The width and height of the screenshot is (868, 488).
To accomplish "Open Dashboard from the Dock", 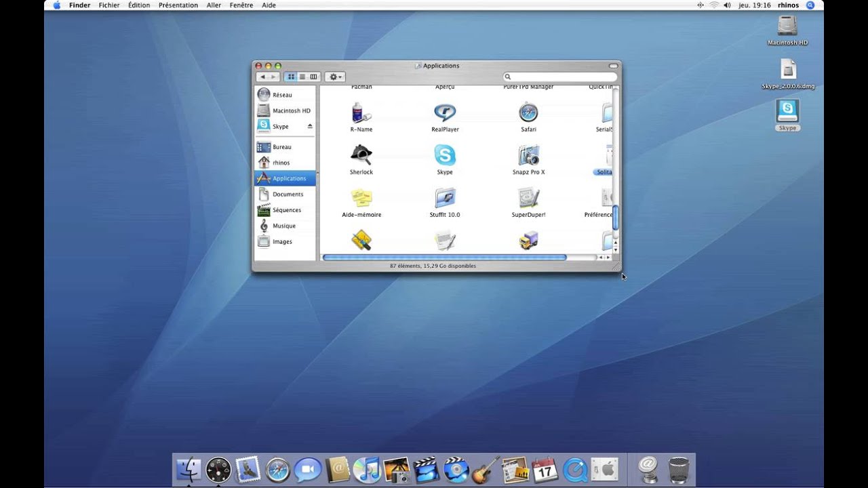I will click(x=218, y=469).
